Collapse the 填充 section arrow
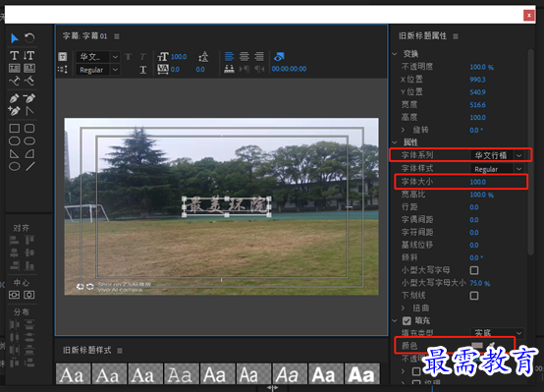The height and width of the screenshot is (392, 544). click(x=395, y=320)
